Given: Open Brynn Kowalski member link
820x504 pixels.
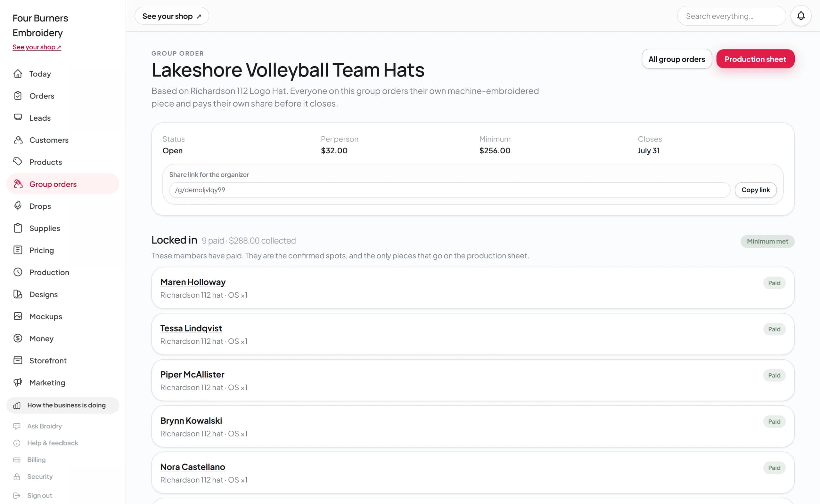Looking at the screenshot, I should click(191, 421).
